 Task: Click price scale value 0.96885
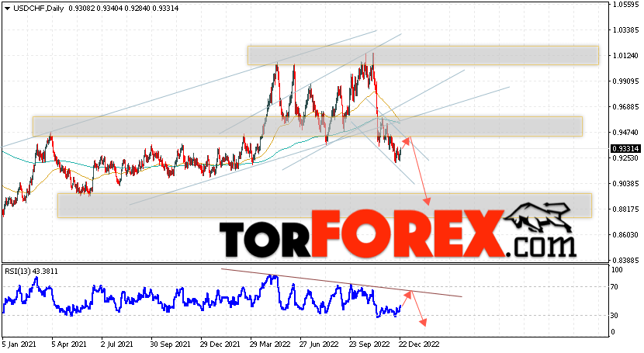[625, 107]
